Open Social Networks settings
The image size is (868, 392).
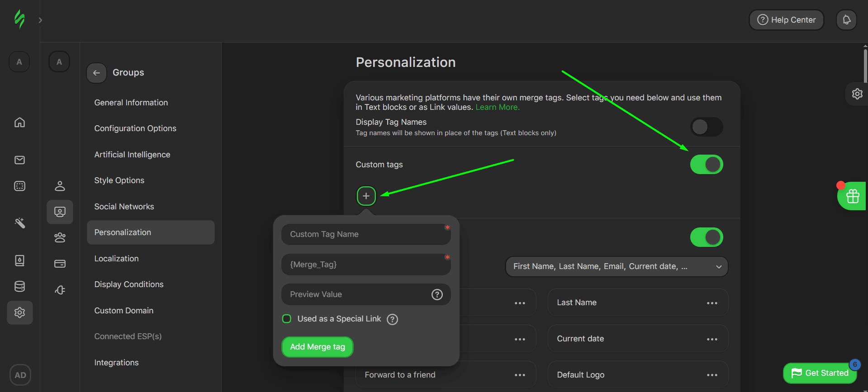(151, 207)
